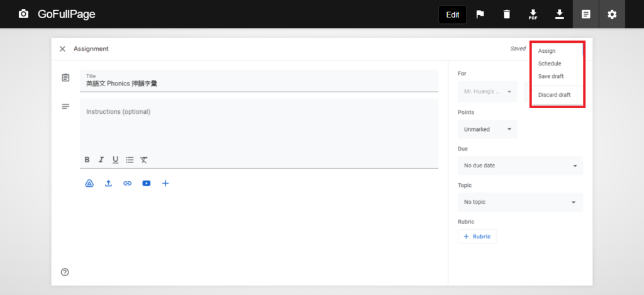Viewport: 644px width, 295px height.
Task: Click the upload file icon
Action: 108,184
